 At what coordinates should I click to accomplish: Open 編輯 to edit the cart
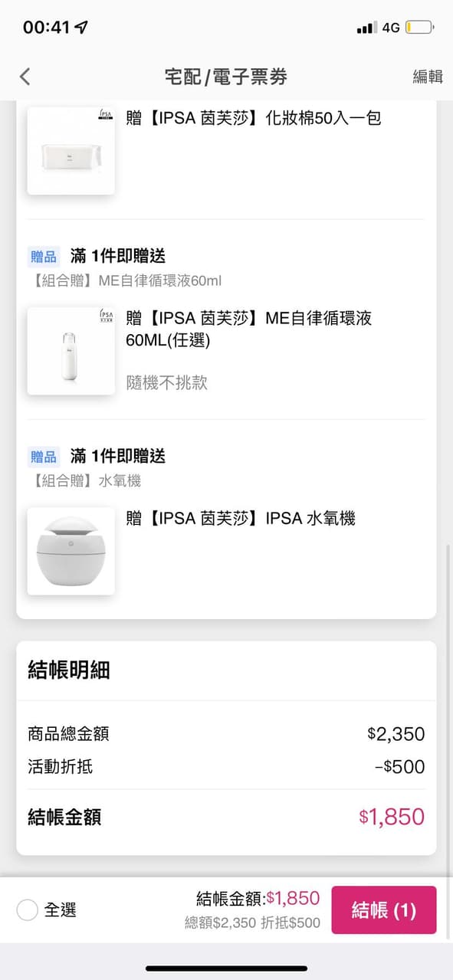click(x=427, y=77)
